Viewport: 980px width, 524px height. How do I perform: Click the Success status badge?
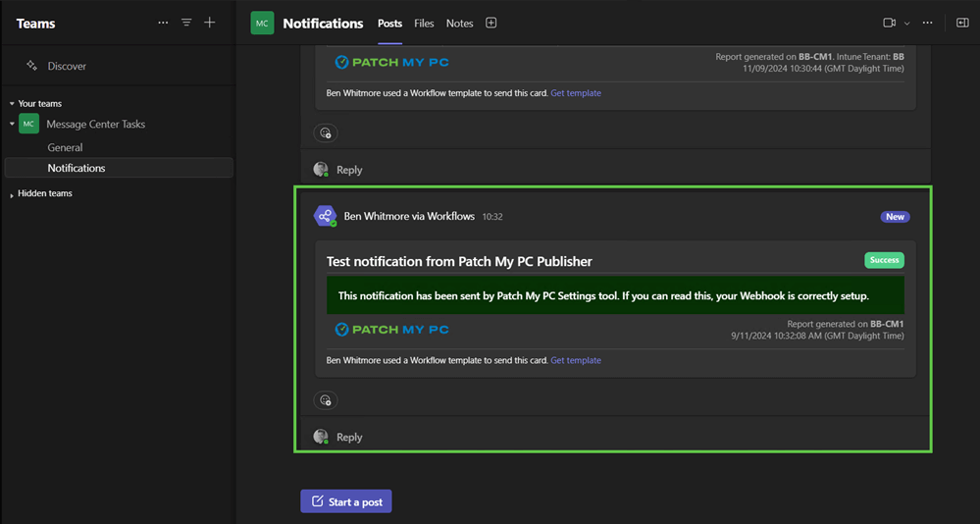tap(885, 260)
